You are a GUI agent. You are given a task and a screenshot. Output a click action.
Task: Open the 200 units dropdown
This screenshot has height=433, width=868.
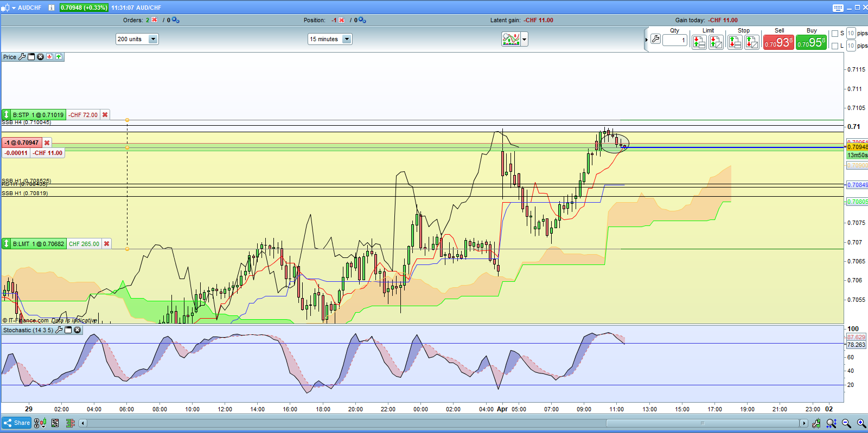click(x=137, y=39)
